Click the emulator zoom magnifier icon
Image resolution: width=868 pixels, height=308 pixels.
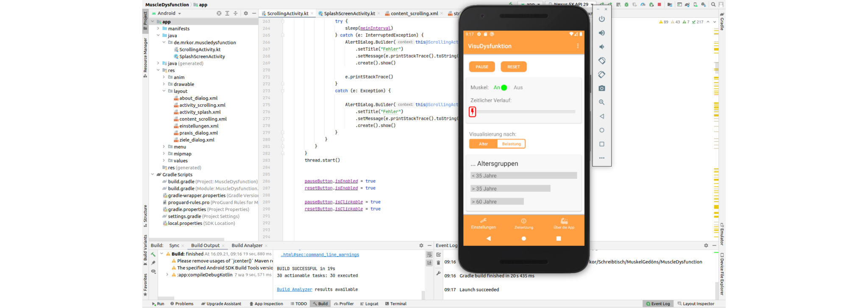click(x=601, y=102)
